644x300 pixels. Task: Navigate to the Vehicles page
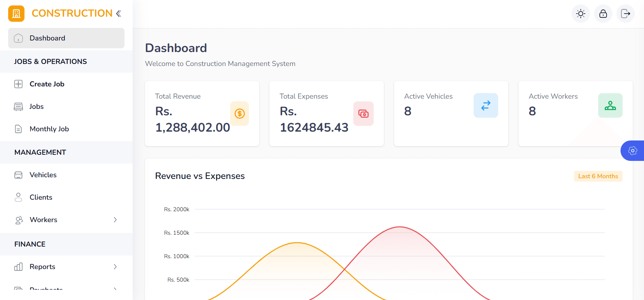(x=66, y=175)
